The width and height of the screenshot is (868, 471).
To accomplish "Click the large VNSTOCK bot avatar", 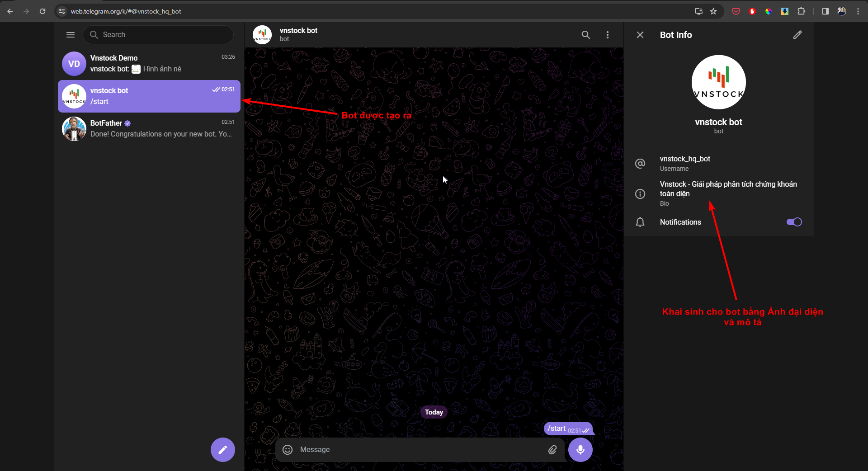I will coord(718,82).
